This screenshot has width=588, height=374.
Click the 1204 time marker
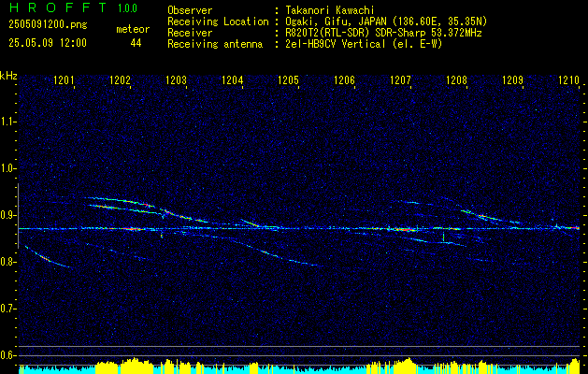pyautogui.click(x=233, y=80)
